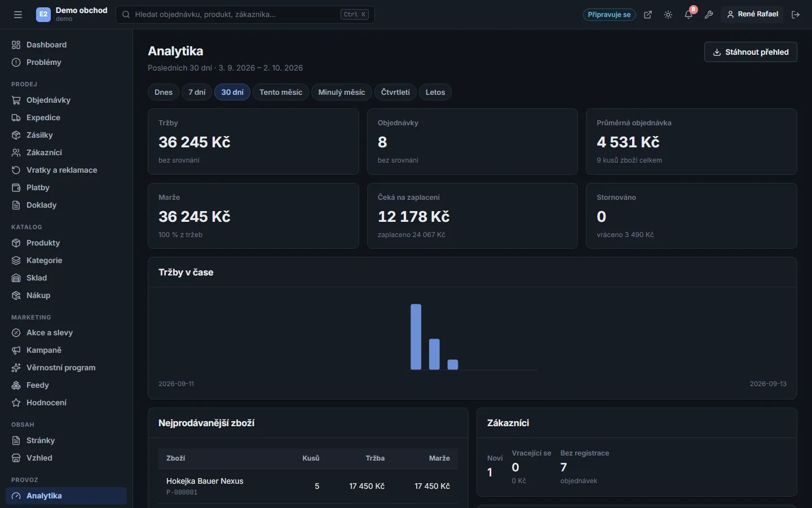
Task: Switch to Minulý měsíc period
Action: (x=342, y=92)
